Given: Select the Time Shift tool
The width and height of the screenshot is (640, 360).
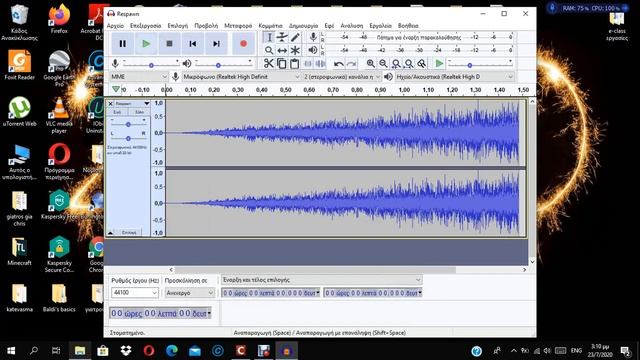Looking at the screenshot, I should [282, 51].
